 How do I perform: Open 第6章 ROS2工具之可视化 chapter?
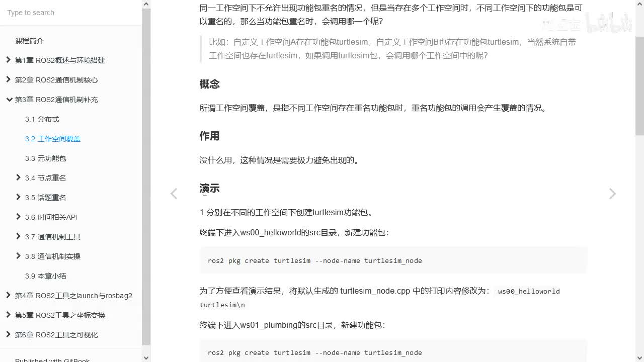[x=56, y=335]
